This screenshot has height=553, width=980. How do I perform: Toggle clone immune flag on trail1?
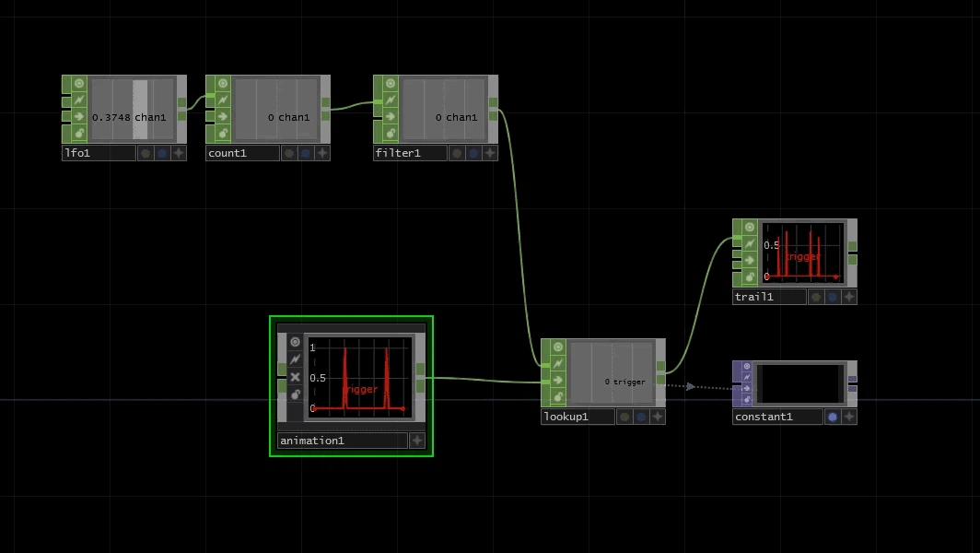click(750, 244)
